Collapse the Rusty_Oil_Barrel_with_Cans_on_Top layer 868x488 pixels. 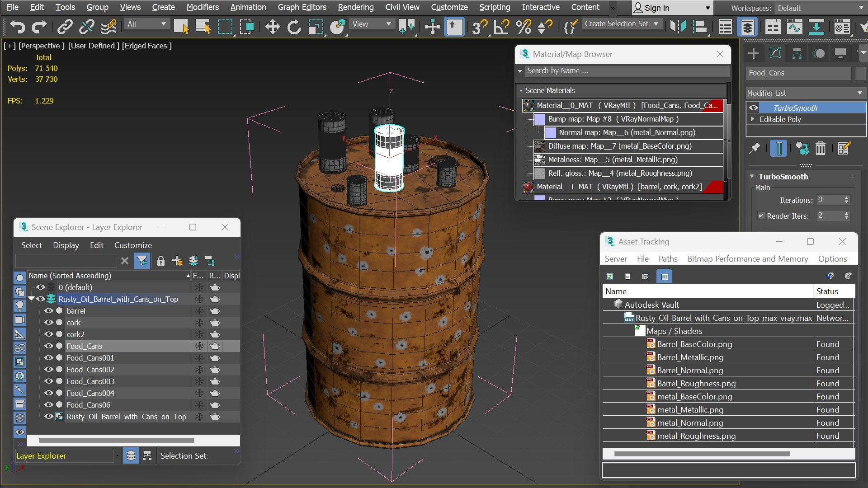point(31,299)
